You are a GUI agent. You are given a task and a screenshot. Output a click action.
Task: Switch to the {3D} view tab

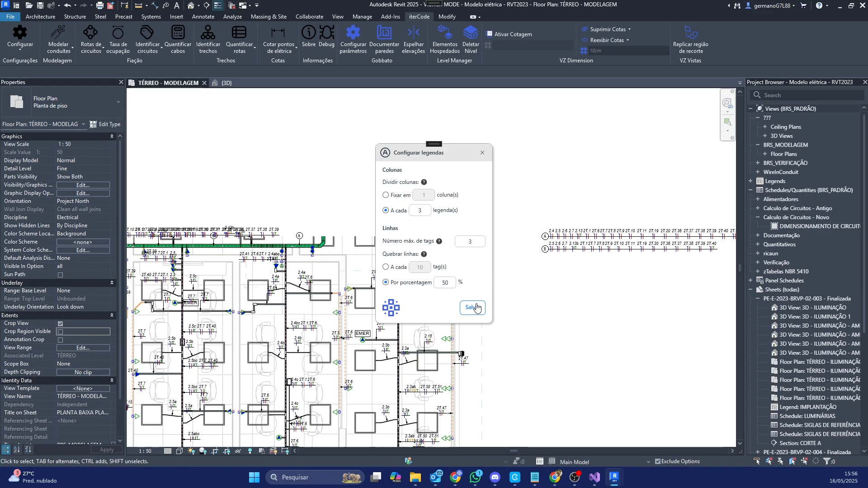click(x=226, y=83)
